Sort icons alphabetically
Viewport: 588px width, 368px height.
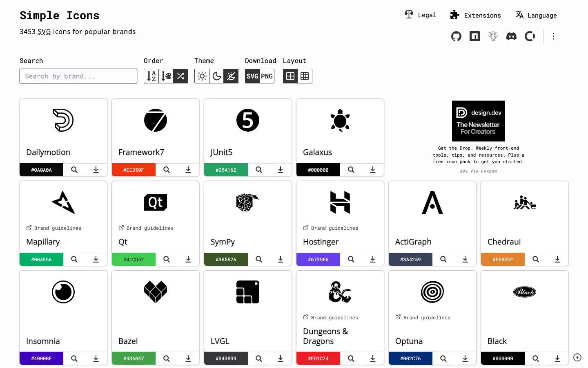click(151, 76)
